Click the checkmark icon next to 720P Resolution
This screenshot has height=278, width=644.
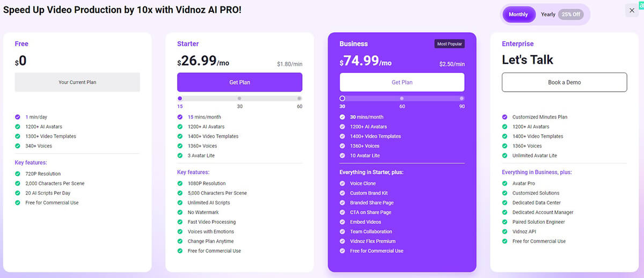pyautogui.click(x=18, y=174)
